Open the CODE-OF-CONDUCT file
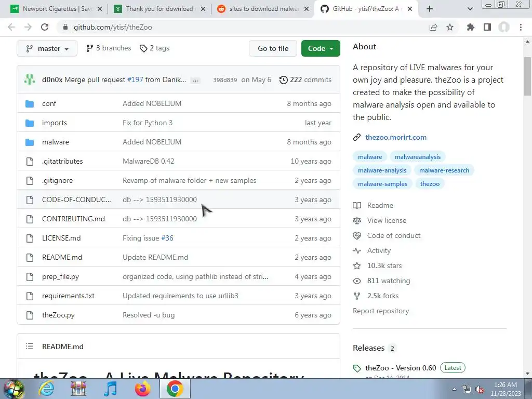The width and height of the screenshot is (532, 399). pos(76,199)
